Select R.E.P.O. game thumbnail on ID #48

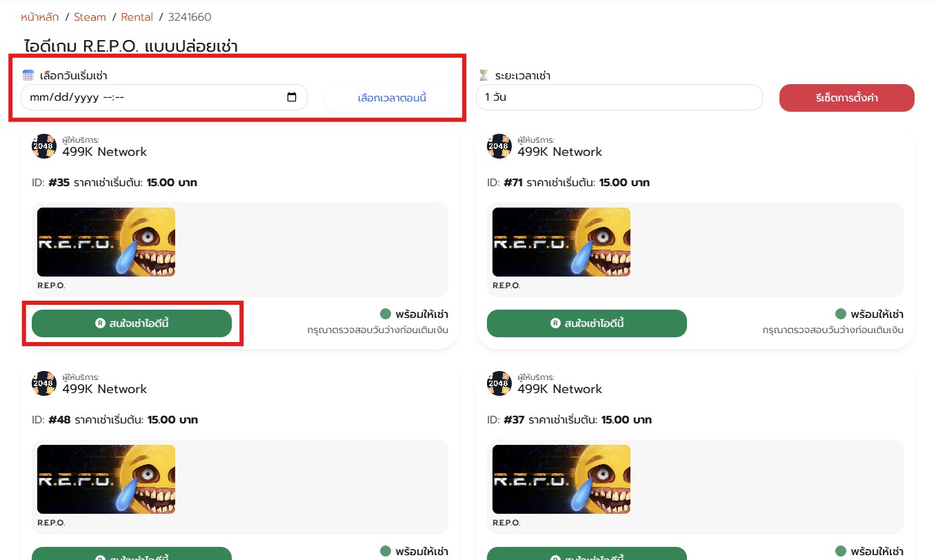106,479
